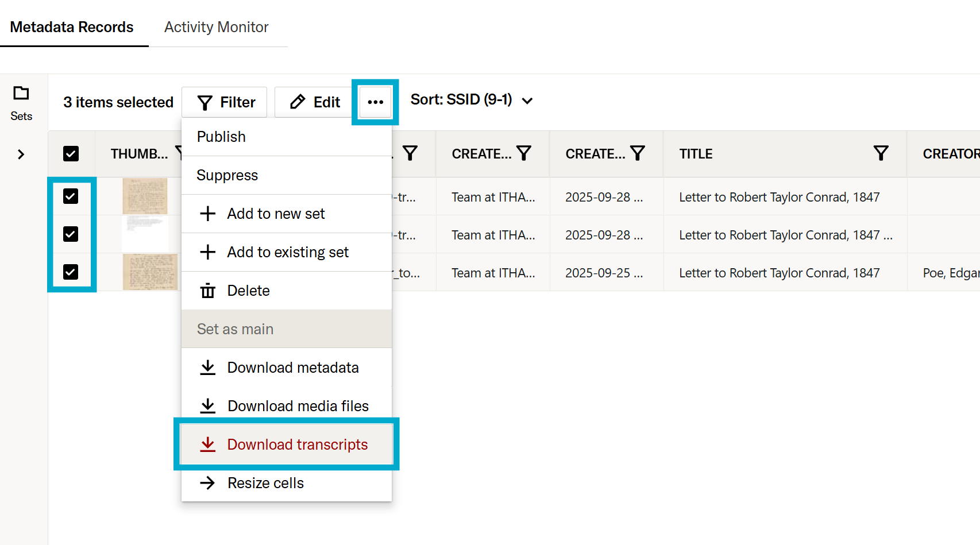
Task: Expand the left sidebar with chevron arrow
Action: pos(21,154)
